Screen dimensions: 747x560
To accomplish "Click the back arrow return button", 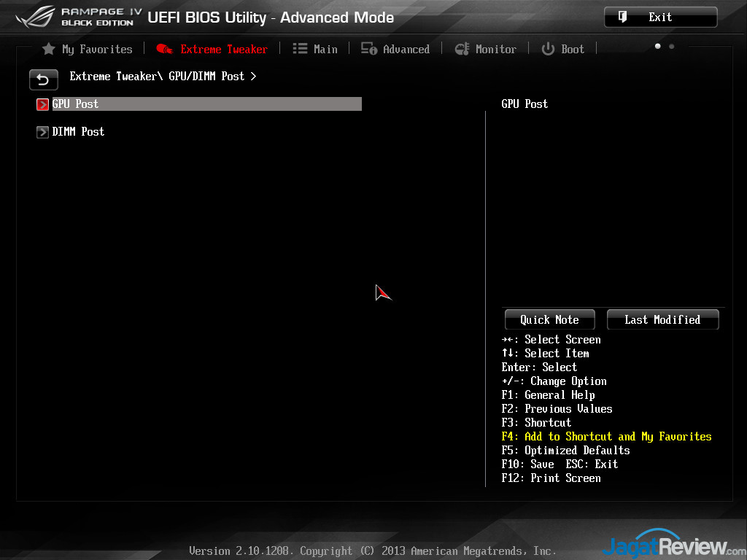I will 43,79.
